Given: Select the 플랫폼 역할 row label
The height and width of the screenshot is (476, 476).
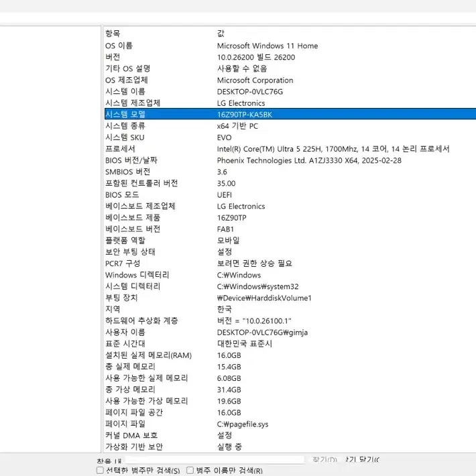Looking at the screenshot, I should click(125, 241).
